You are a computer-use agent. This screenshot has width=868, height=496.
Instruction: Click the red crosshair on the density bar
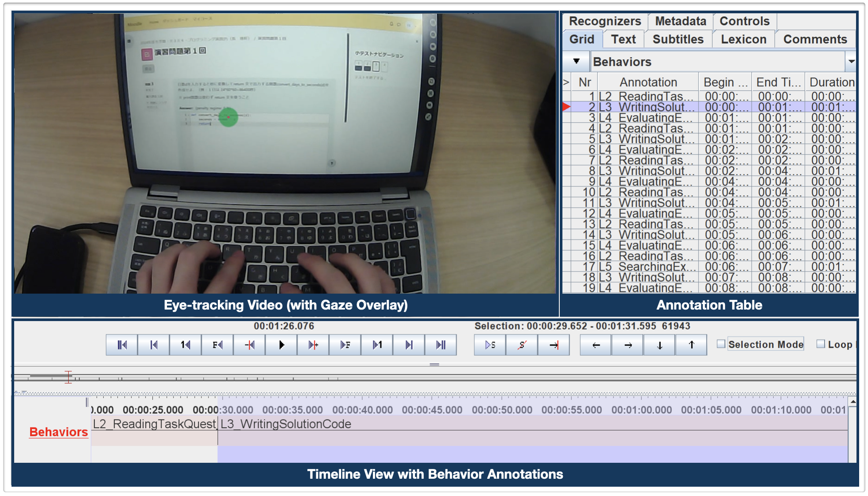pos(68,377)
